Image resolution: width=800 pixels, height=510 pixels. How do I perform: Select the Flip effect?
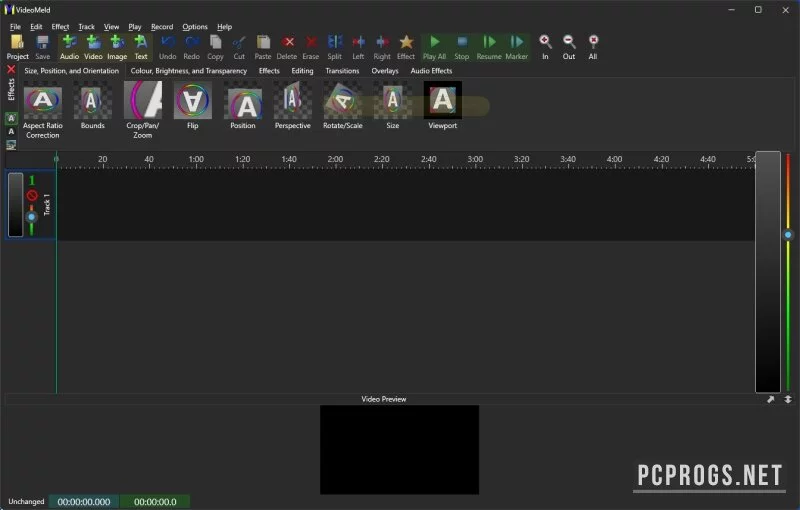point(193,106)
